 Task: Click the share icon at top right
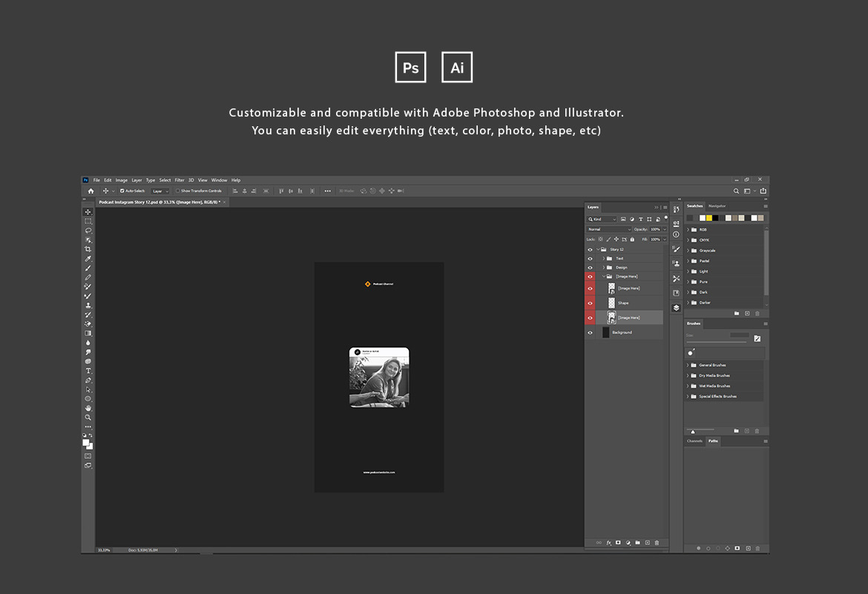pos(763,191)
